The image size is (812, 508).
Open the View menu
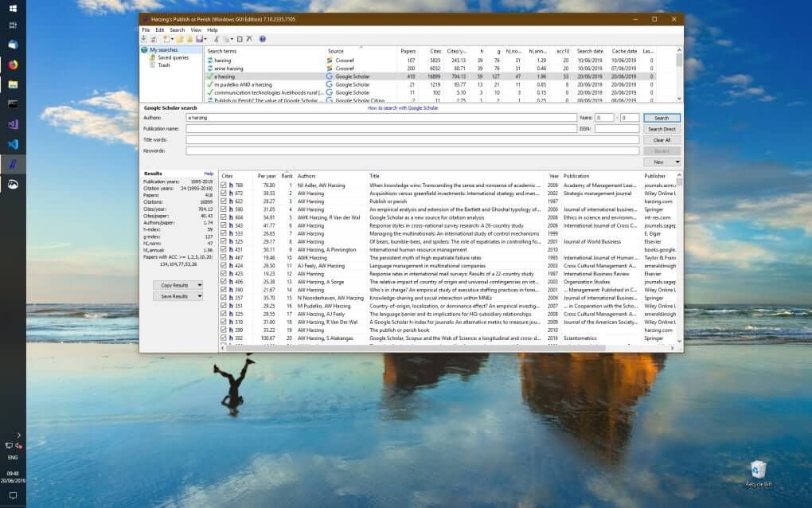click(x=195, y=29)
